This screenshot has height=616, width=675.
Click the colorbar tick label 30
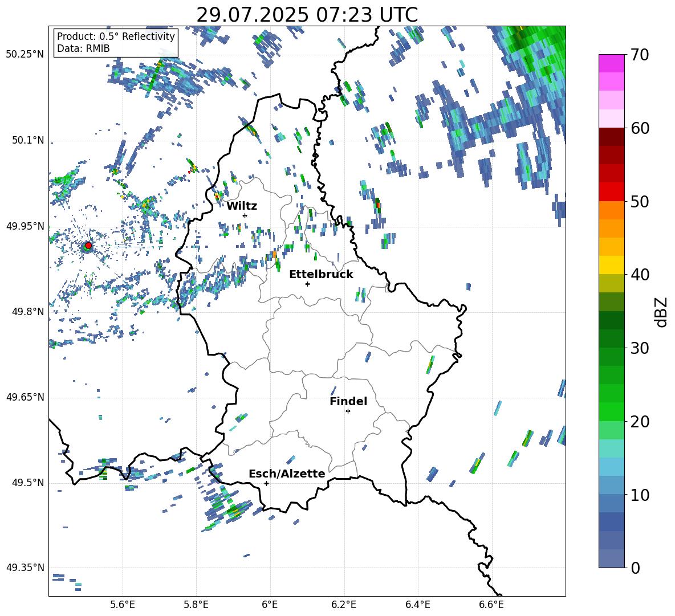point(640,348)
